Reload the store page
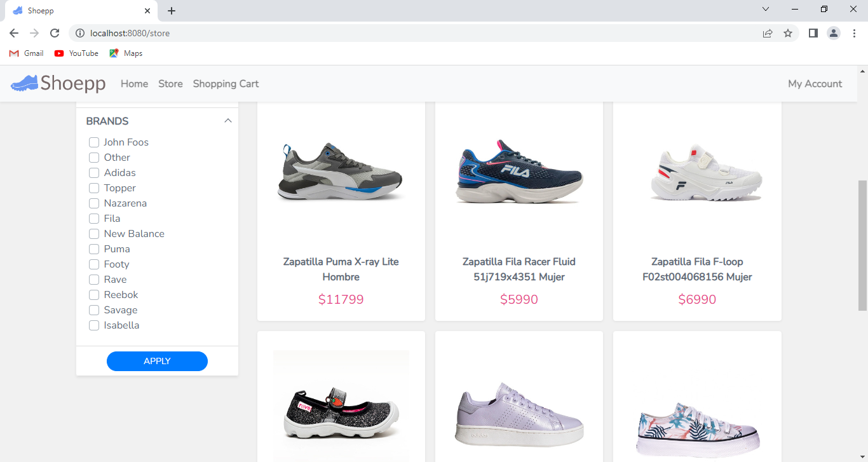The image size is (868, 462). point(54,33)
